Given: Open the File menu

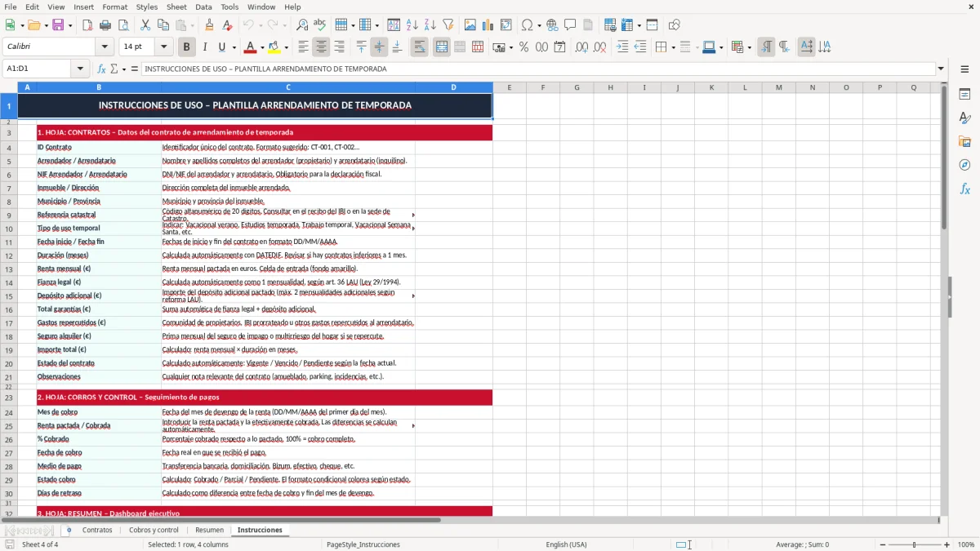Looking at the screenshot, I should click(x=10, y=7).
